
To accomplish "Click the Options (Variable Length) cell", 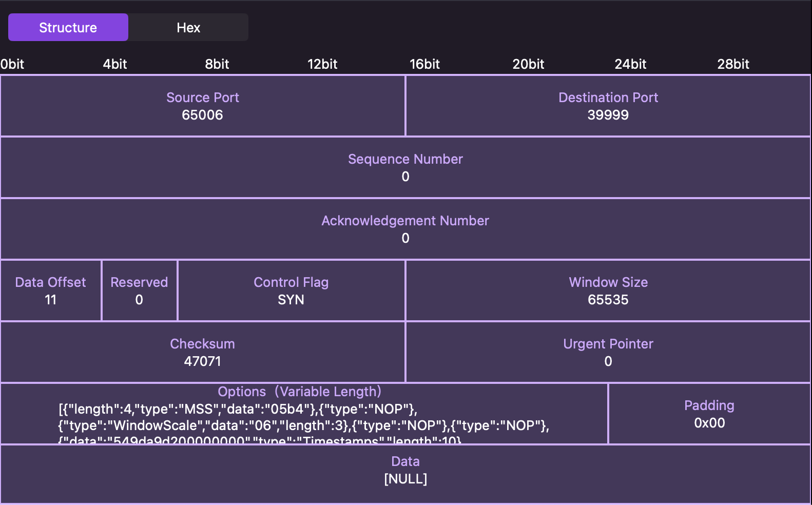I will pos(304,414).
